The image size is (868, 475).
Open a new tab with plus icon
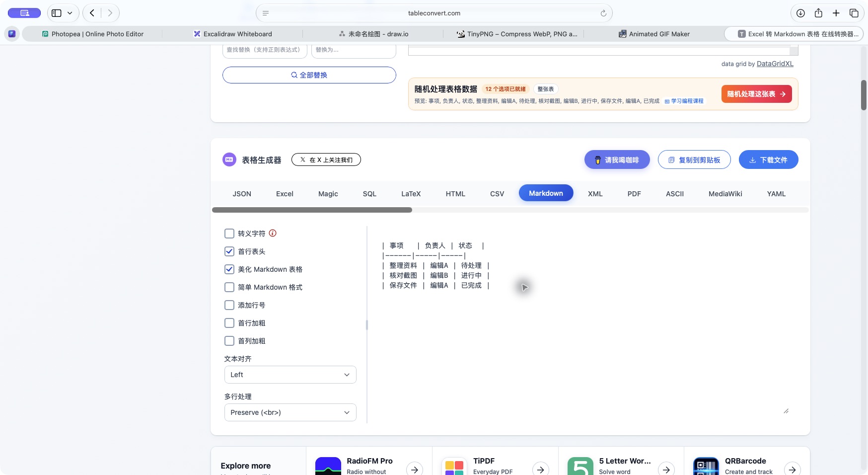coord(836,13)
